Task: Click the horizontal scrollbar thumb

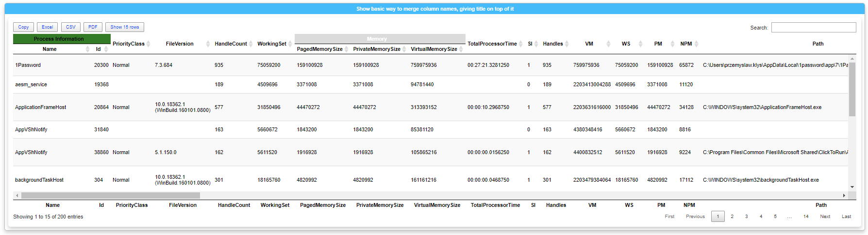Action: point(111,195)
